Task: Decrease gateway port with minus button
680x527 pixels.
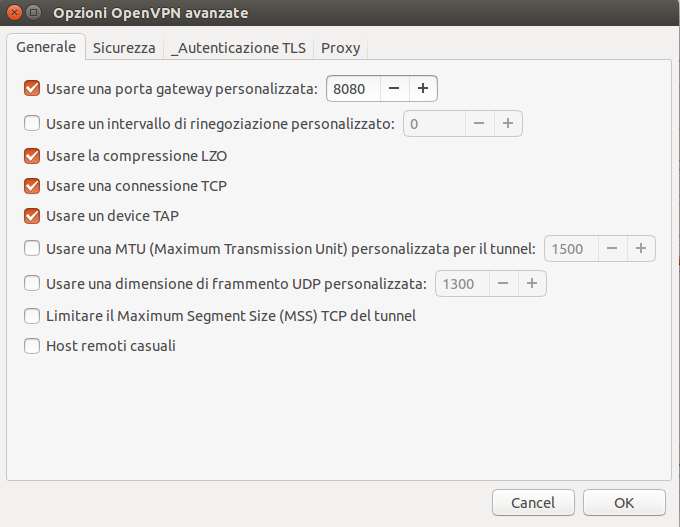Action: point(394,89)
